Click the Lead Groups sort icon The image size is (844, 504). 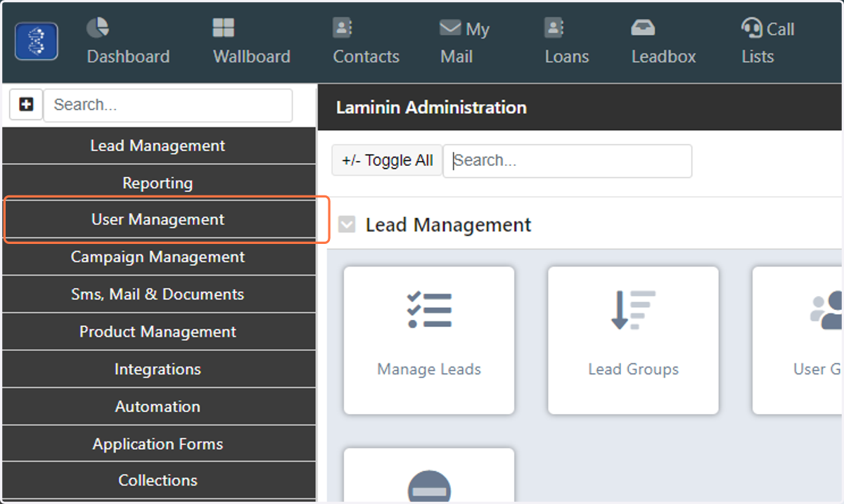pyautogui.click(x=633, y=310)
